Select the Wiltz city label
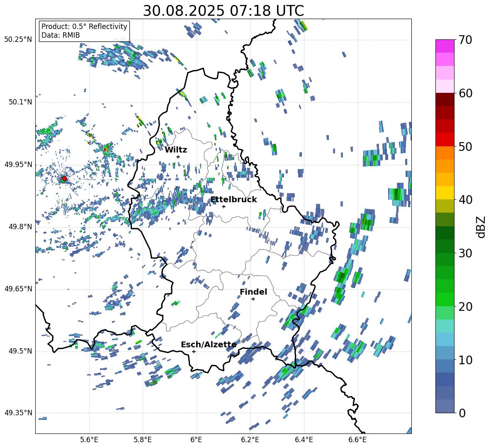Image resolution: width=491 pixels, height=448 pixels. (176, 150)
